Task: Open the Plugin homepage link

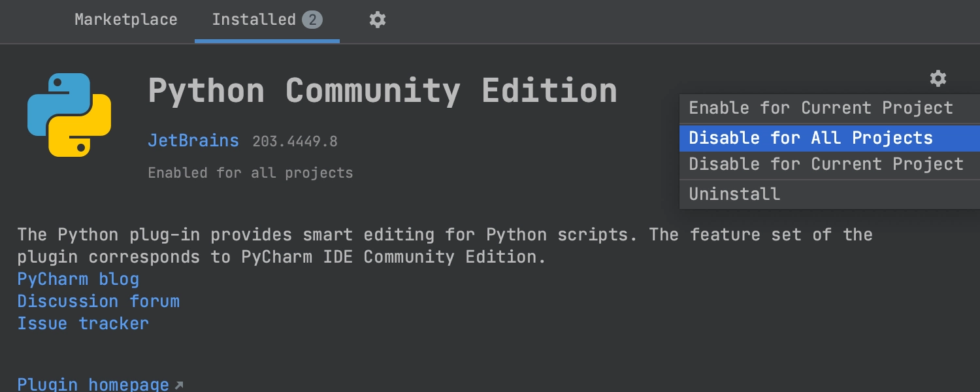Action: coord(100,384)
